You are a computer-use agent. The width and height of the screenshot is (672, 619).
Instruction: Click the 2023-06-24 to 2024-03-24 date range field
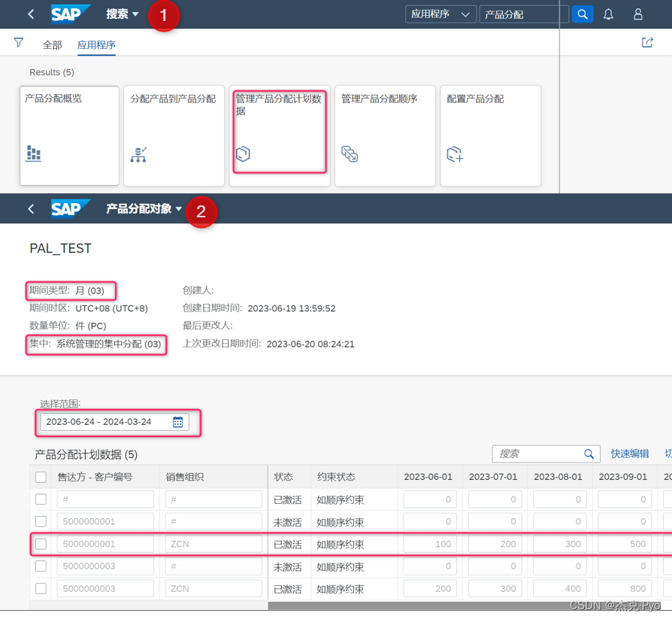click(101, 422)
